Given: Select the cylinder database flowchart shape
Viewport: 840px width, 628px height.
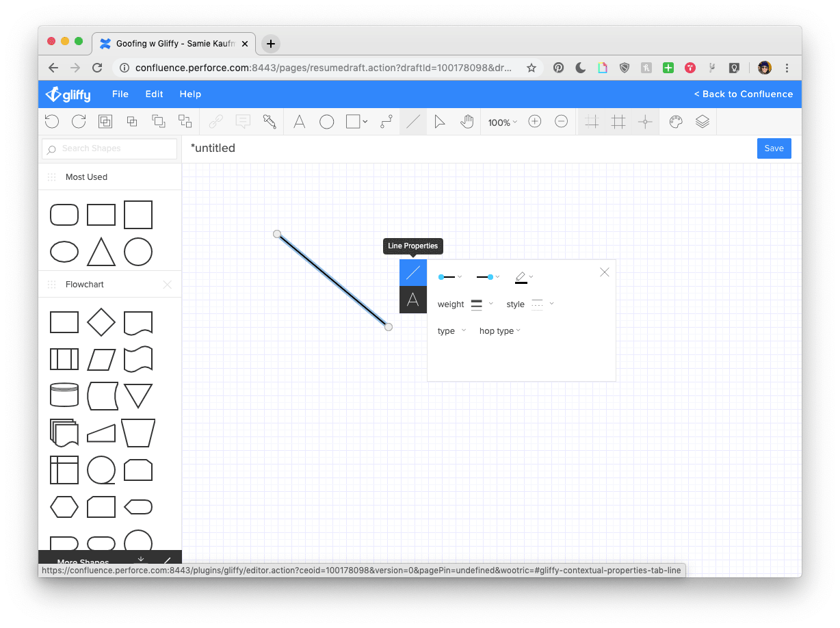Looking at the screenshot, I should 64,395.
